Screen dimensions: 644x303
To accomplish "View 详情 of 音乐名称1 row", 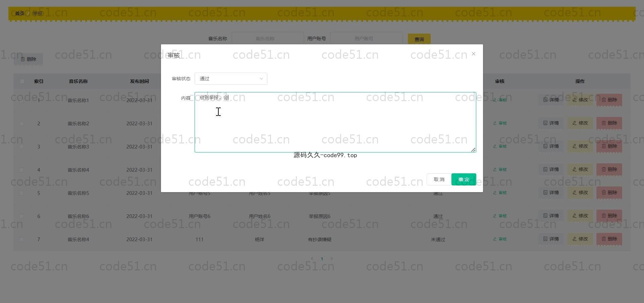I will [551, 100].
